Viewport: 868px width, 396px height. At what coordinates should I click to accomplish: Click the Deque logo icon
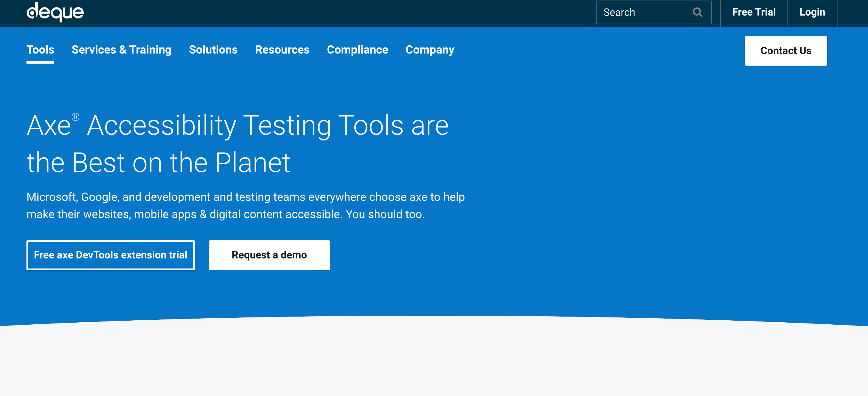click(55, 12)
